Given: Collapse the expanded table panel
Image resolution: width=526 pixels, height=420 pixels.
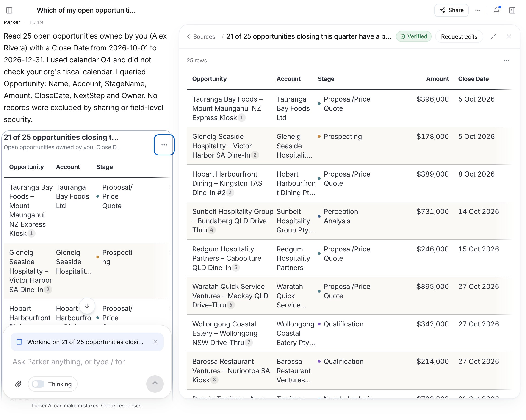Looking at the screenshot, I should [493, 37].
